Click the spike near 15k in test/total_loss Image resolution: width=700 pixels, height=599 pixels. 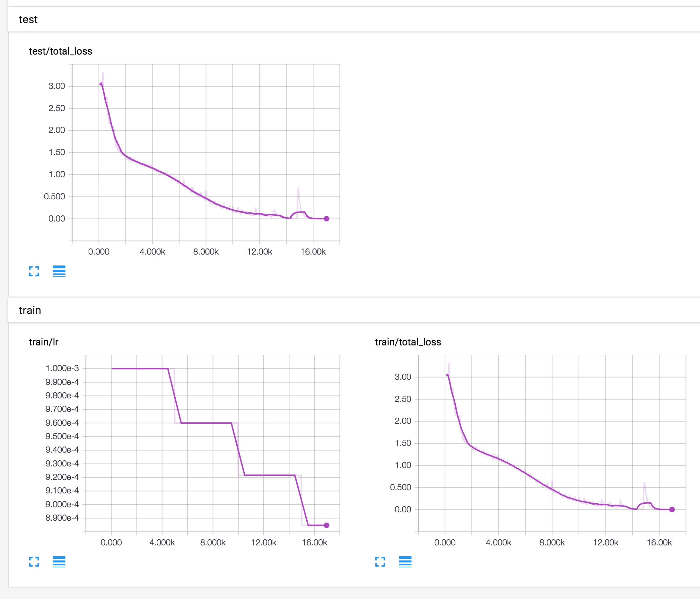point(298,189)
